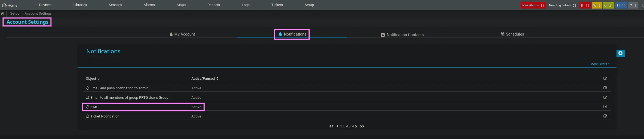
Task: Click the blue paused sensors badge
Action: (621, 5)
